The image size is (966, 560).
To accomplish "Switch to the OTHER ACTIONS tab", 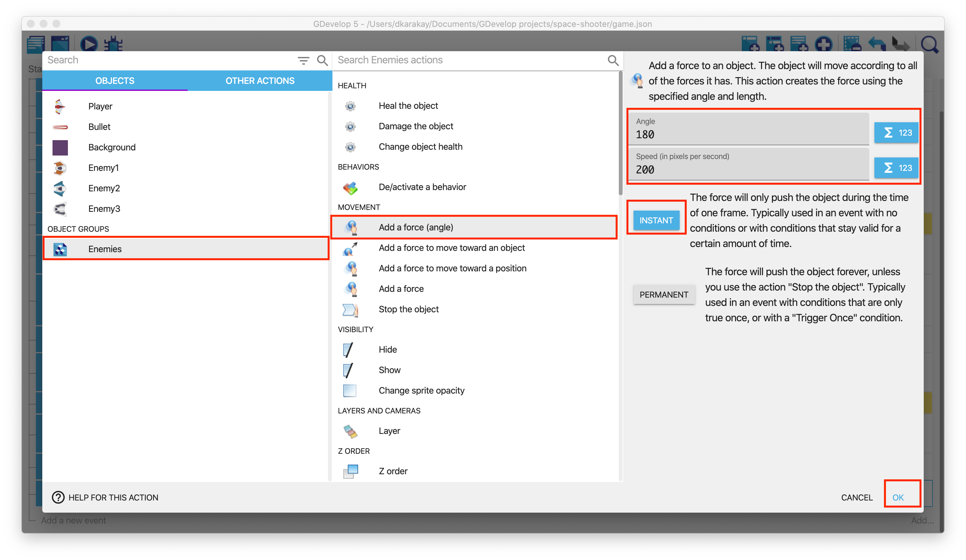I will pos(260,81).
